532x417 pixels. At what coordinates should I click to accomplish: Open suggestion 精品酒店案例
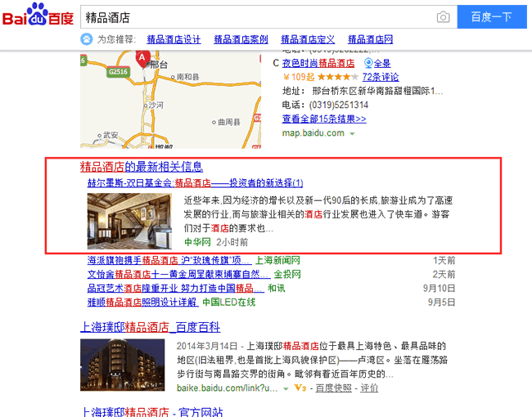pyautogui.click(x=241, y=39)
